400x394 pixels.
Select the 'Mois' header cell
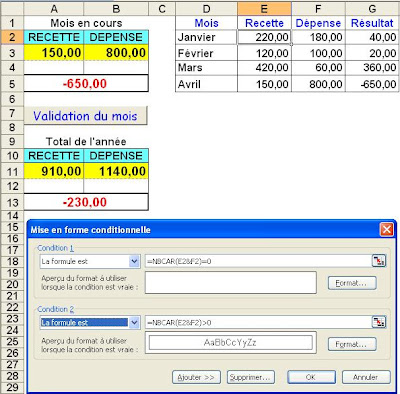coord(206,23)
